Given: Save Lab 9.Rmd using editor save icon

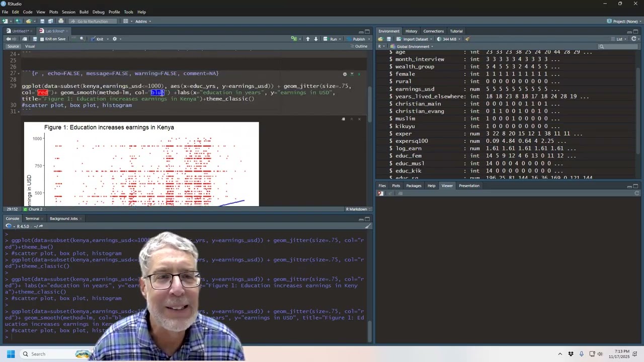Looking at the screenshot, I should click(x=35, y=39).
